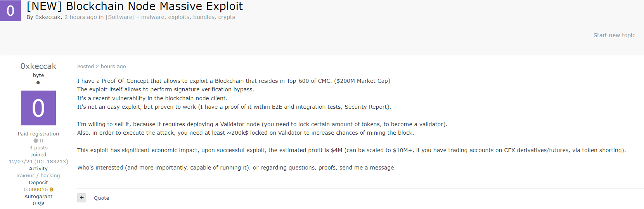View the author's 3 posts link

point(38,148)
